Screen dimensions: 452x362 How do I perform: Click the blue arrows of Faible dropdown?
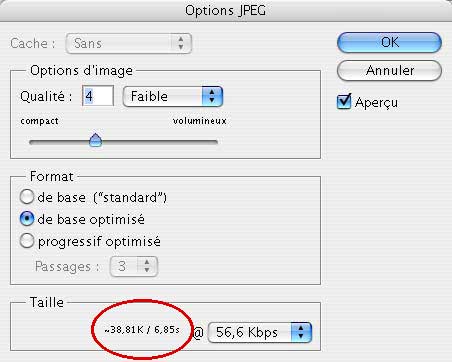tap(212, 97)
